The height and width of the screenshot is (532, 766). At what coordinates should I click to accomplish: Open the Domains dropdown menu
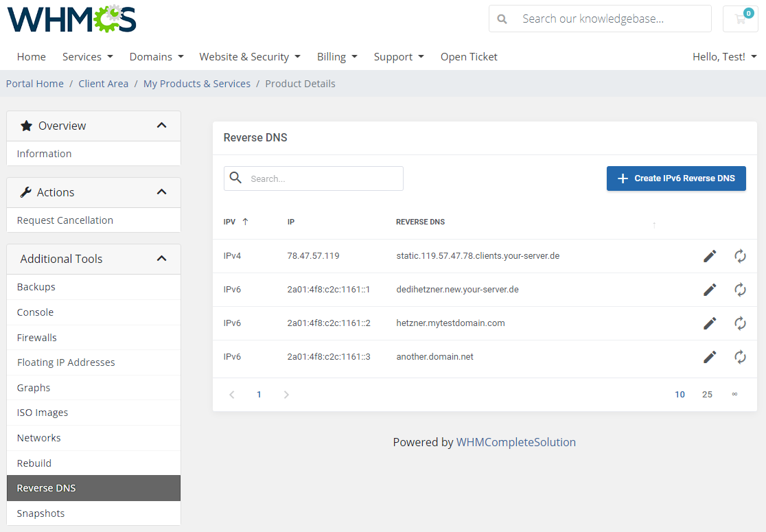tap(156, 57)
